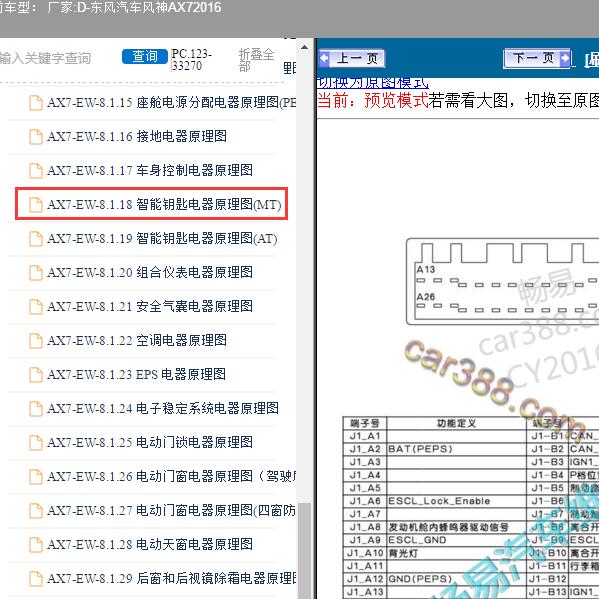The width and height of the screenshot is (599, 599).
Task: Click the A26 connector label
Action: tap(426, 297)
